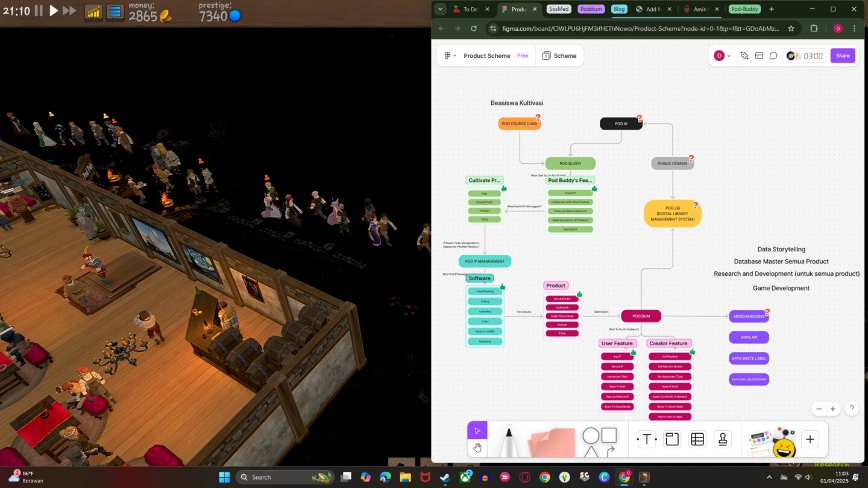Open the Shapes and connectors tool

pos(600,443)
